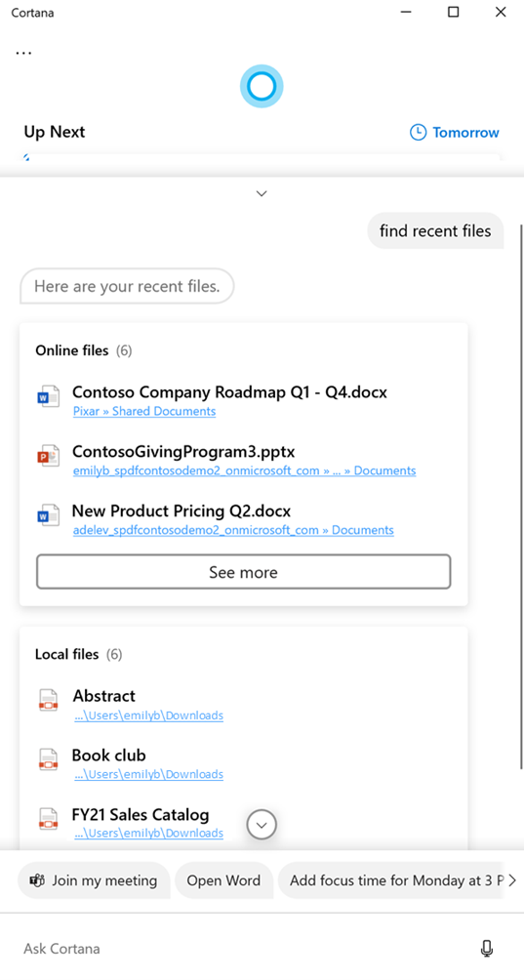Image resolution: width=524 pixels, height=980 pixels.
Task: Collapse the Up Next panel with the chevron
Action: point(262,193)
